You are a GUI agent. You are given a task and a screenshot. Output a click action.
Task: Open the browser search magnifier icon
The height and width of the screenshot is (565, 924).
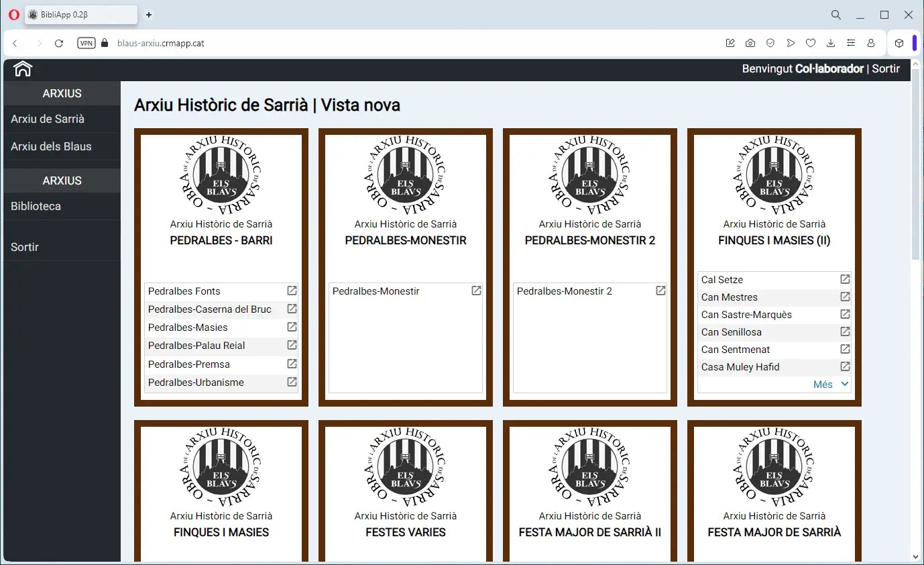coord(836,15)
